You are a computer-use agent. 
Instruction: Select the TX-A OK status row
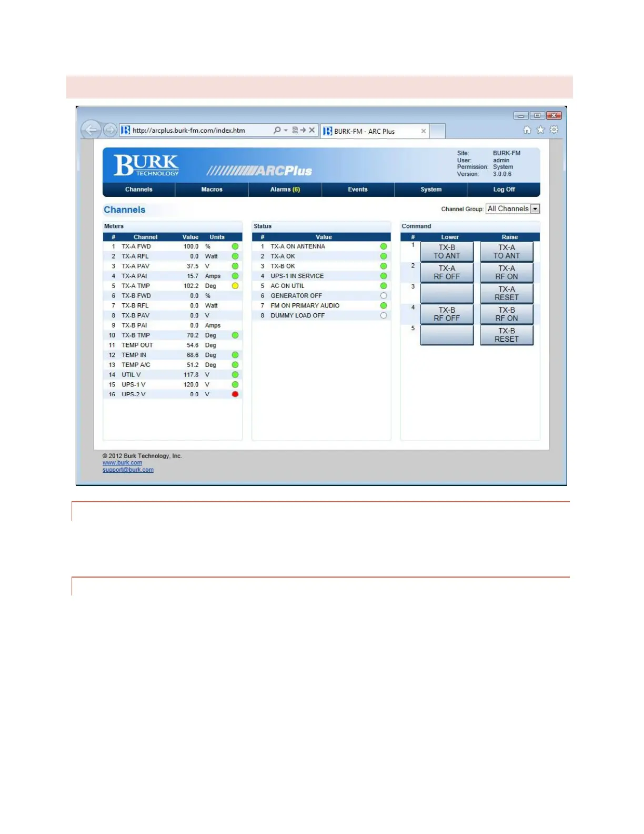coord(321,256)
